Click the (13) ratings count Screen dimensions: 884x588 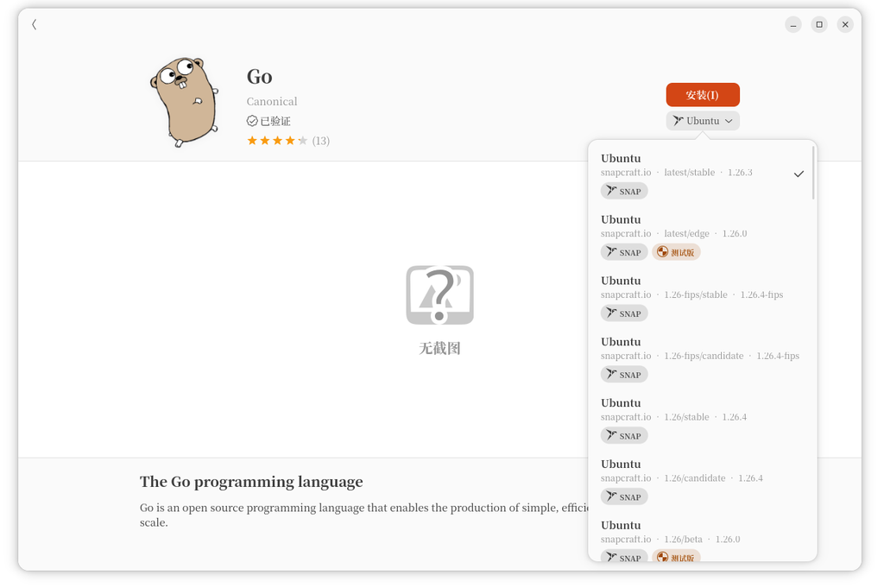click(321, 141)
